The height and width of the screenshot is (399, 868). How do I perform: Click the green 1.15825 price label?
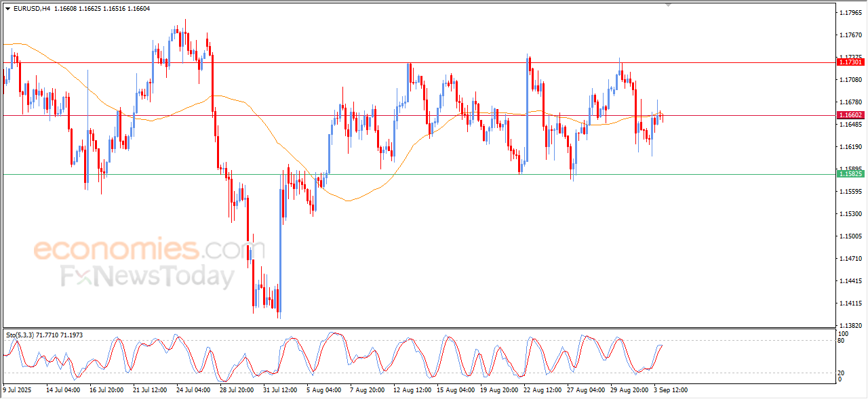[851, 174]
